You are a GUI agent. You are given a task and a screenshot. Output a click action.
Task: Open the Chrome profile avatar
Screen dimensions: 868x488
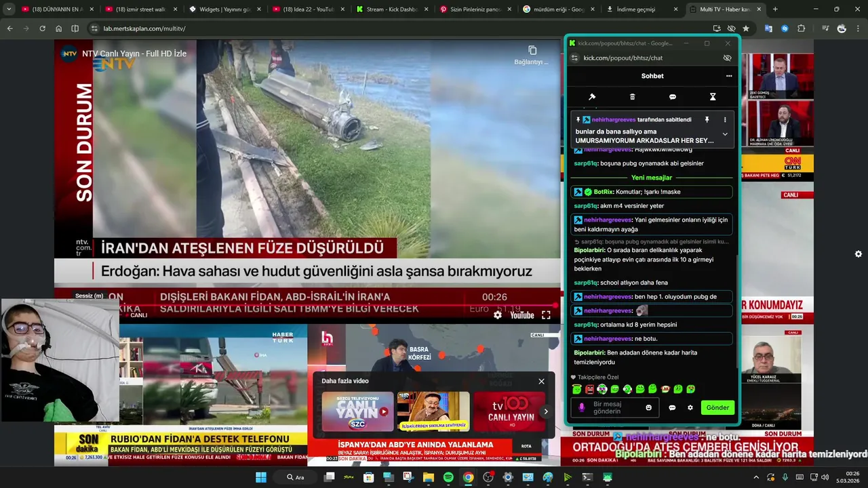point(842,28)
